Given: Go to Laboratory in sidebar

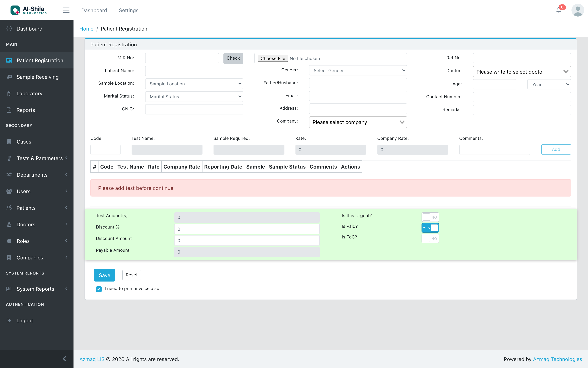Looking at the screenshot, I should [37, 93].
